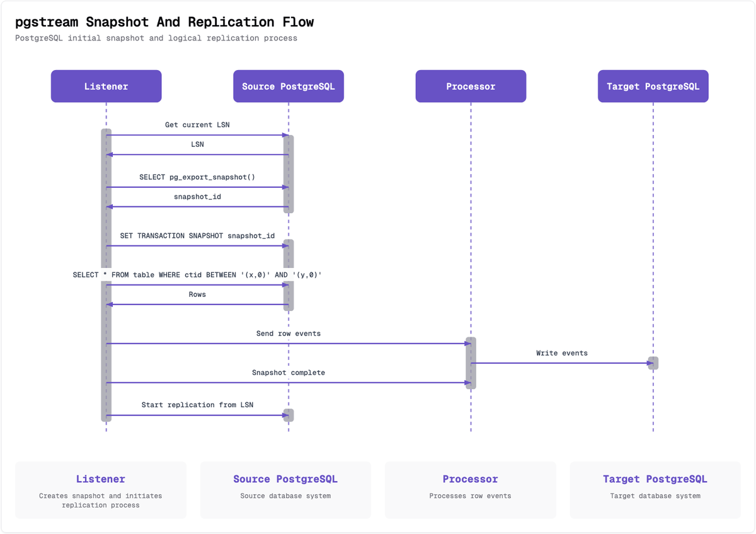Click the 'SET TRANSACTION SNAPSHOT snapshot_id' arrow
This screenshot has height=534, width=756.
[x=197, y=245]
